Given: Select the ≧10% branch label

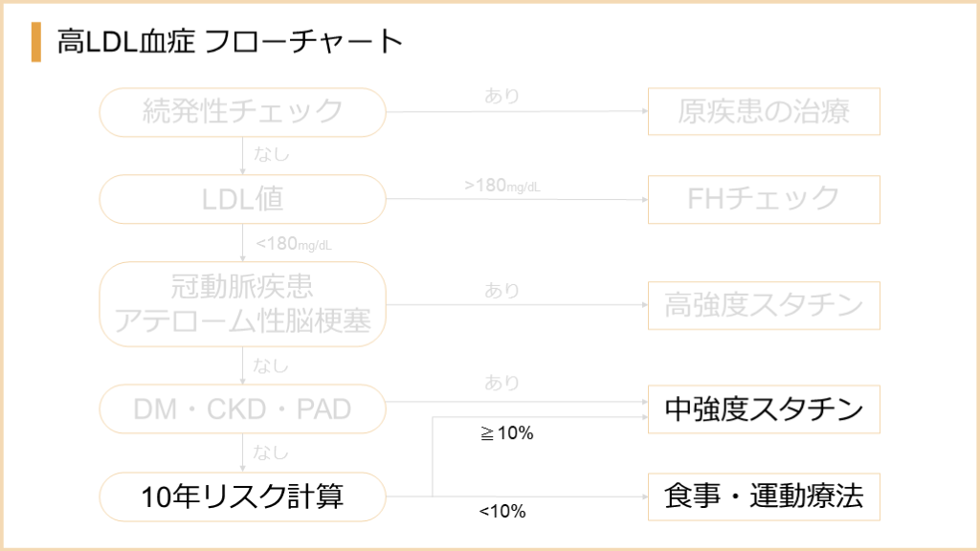Looking at the screenshot, I should 505,433.
